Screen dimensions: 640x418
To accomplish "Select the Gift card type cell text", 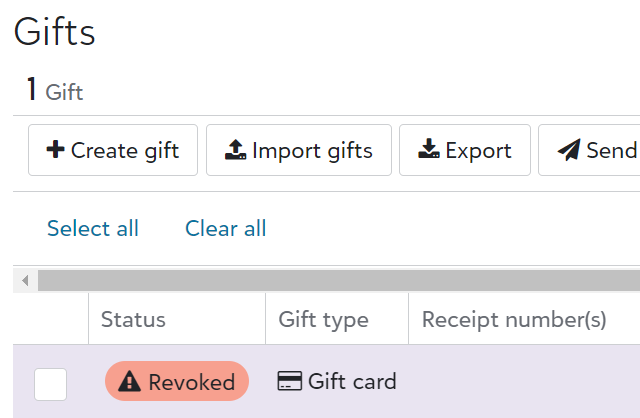I will coord(352,381).
